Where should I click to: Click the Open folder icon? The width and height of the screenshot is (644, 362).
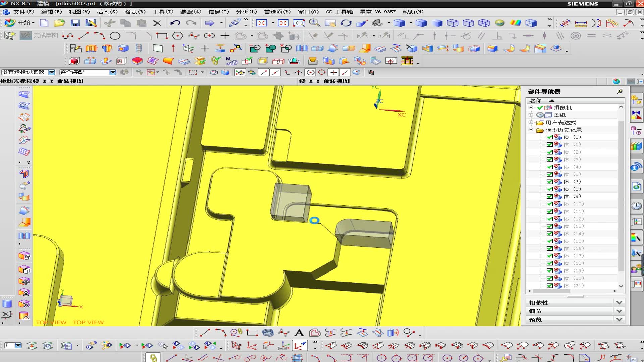pos(59,23)
